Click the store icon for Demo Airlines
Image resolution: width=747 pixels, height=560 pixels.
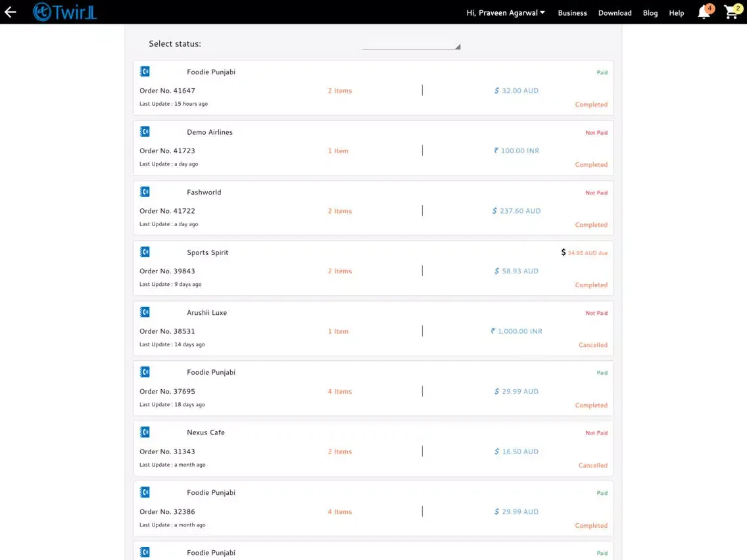[145, 131]
